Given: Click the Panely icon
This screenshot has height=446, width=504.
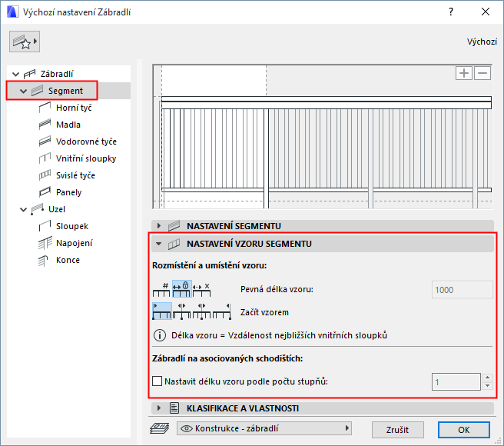Looking at the screenshot, I should [45, 192].
